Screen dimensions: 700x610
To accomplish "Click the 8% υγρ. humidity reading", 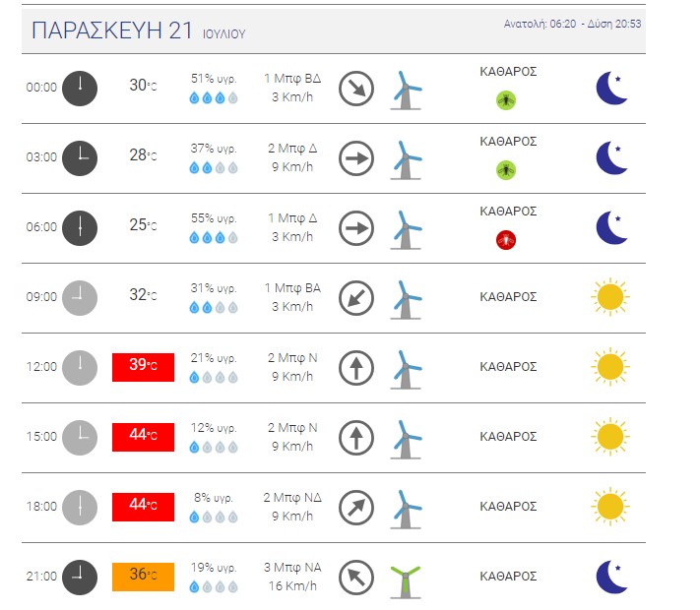I will [x=214, y=498].
